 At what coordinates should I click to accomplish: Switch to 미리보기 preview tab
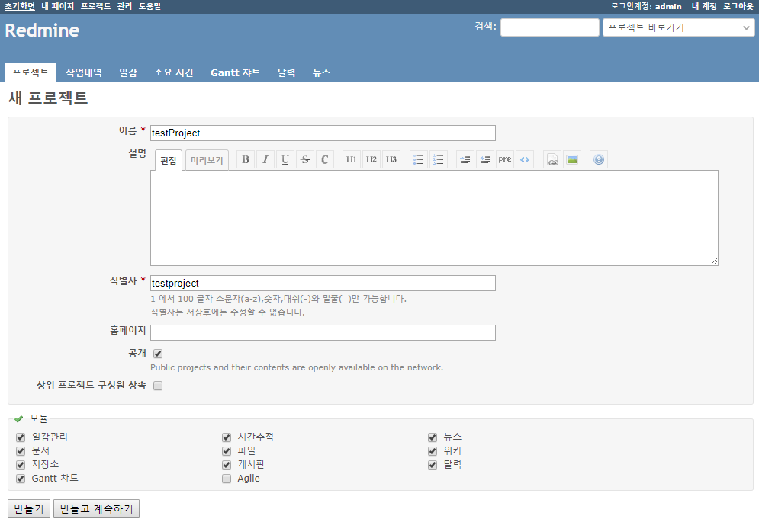[x=207, y=160]
